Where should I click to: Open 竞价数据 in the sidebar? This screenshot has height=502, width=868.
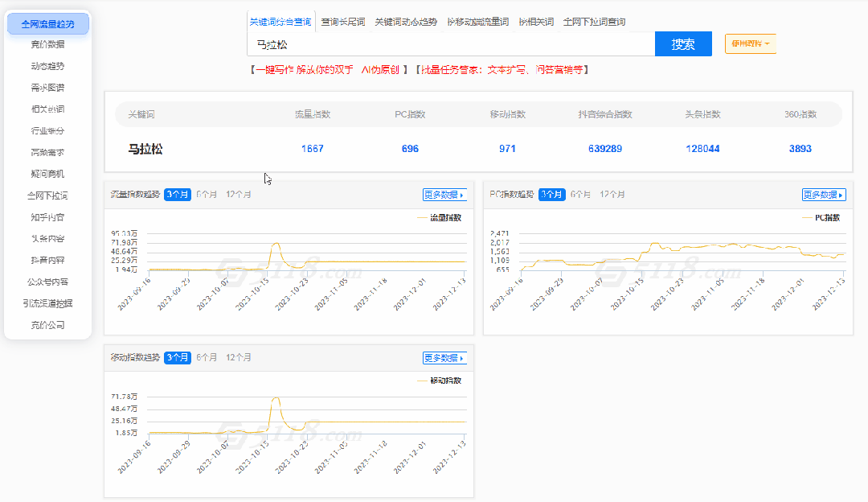pyautogui.click(x=47, y=44)
